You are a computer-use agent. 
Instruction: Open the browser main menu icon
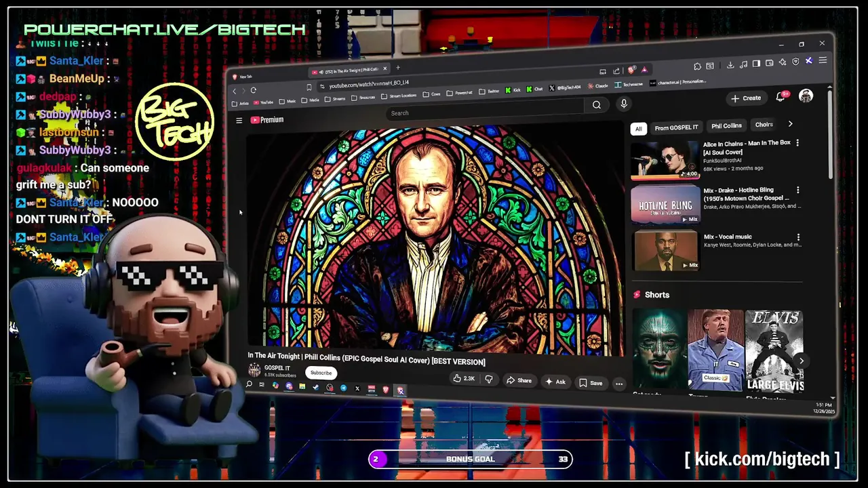point(823,60)
